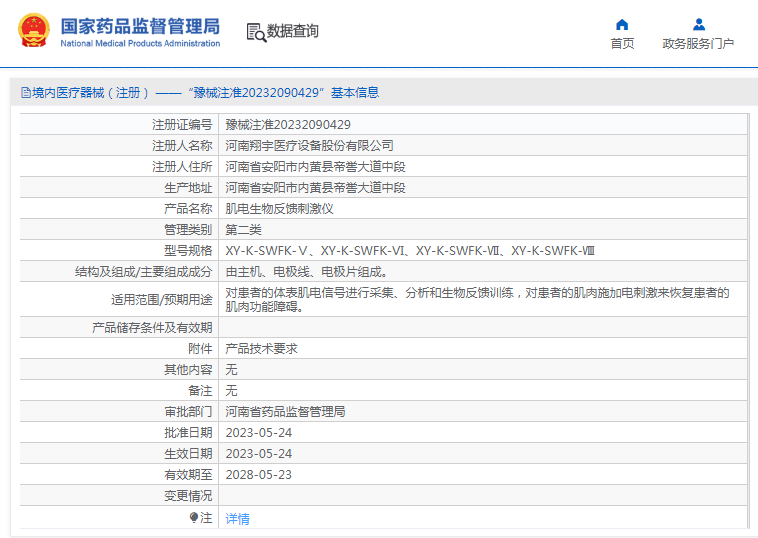Select registration number 豫械注准20232090429 value
The image size is (758, 538).
click(x=288, y=125)
